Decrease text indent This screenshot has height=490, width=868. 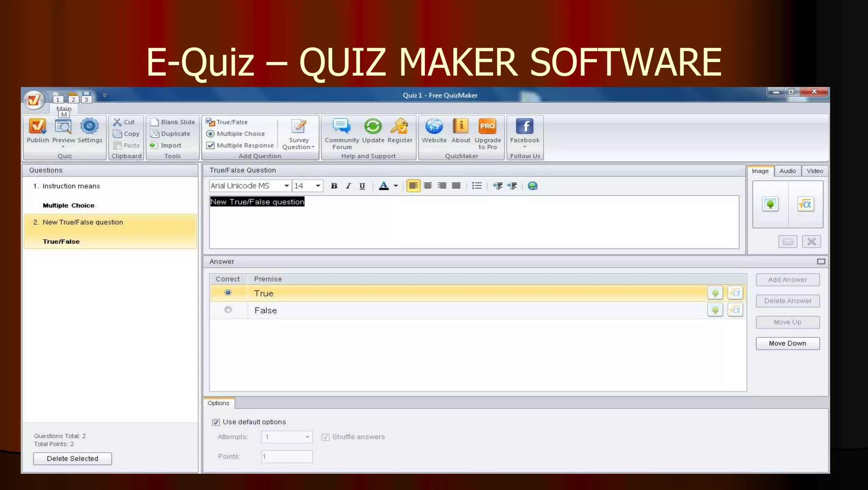click(x=498, y=186)
